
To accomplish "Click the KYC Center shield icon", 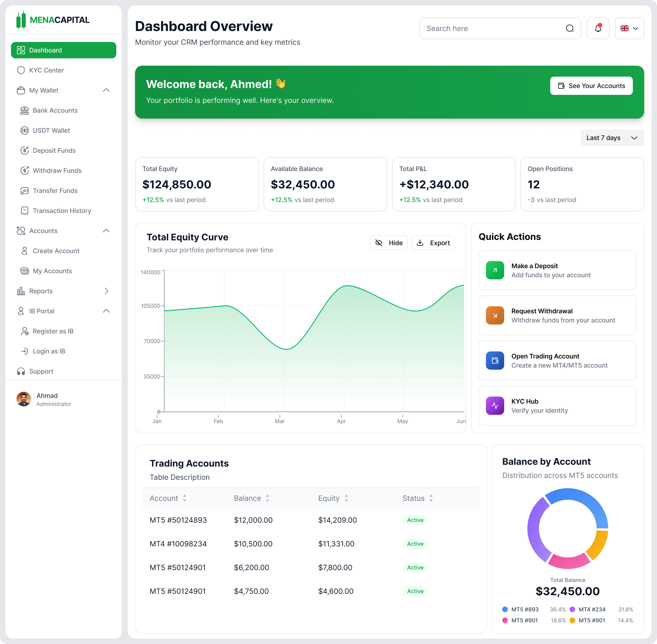I will pyautogui.click(x=21, y=70).
